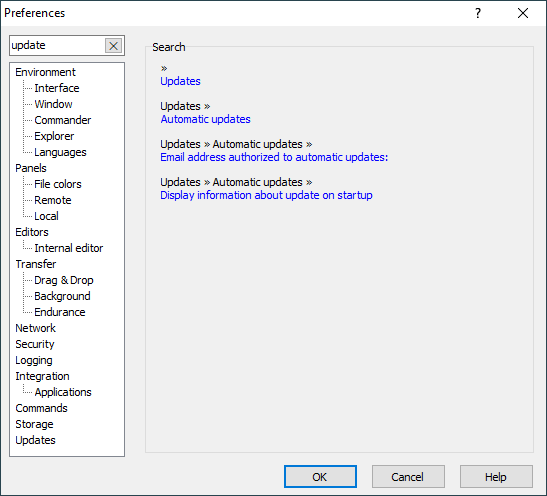Select Updates in the preferences tree
Screen dimensions: 547x496
(35, 440)
